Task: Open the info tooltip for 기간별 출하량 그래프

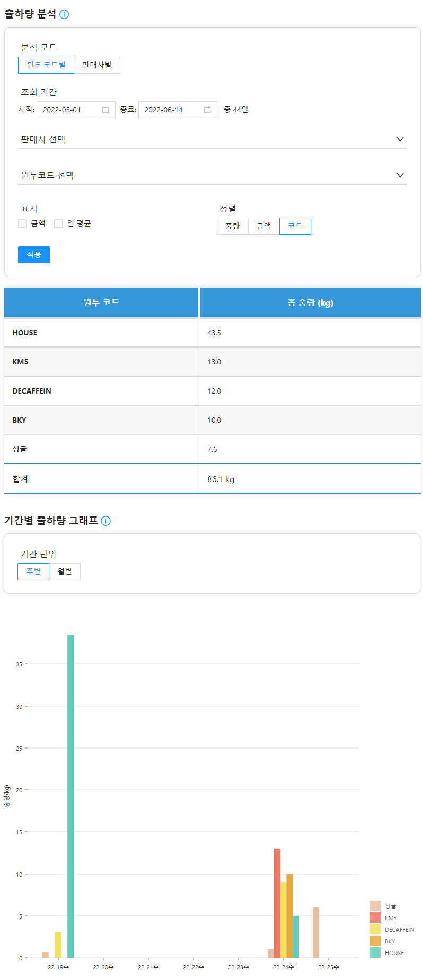Action: coord(106,521)
